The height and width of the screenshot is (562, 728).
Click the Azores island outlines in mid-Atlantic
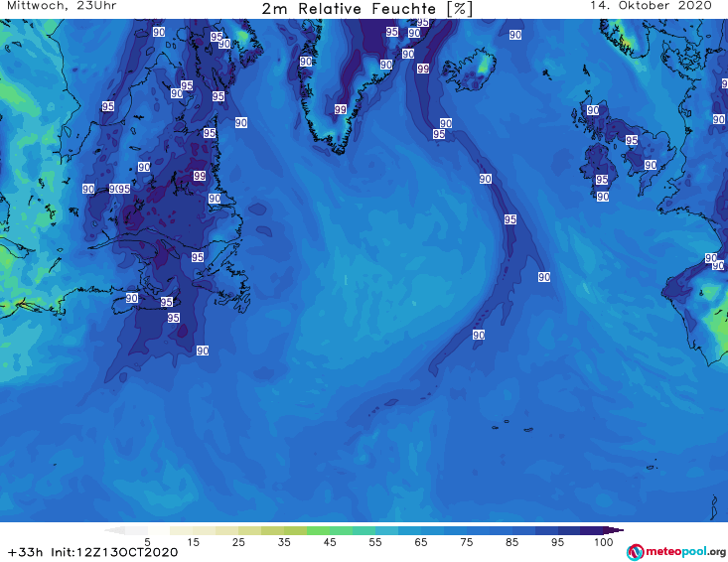pyautogui.click(x=513, y=426)
